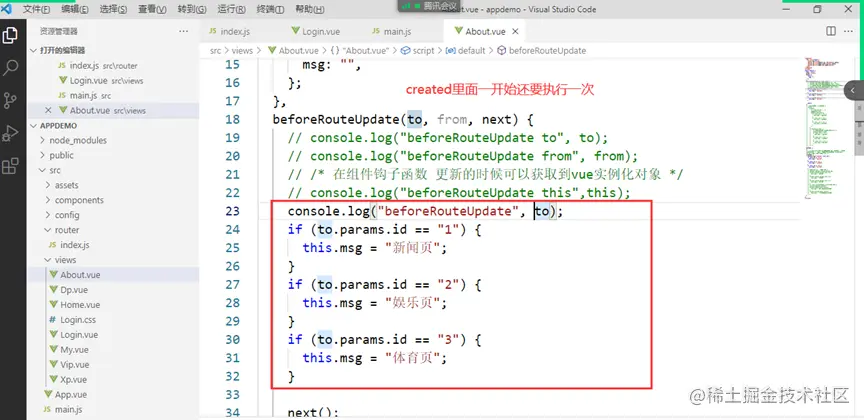Screen dimensions: 864x420
Task: Place cursor on the next(); code line
Action: 313,413
